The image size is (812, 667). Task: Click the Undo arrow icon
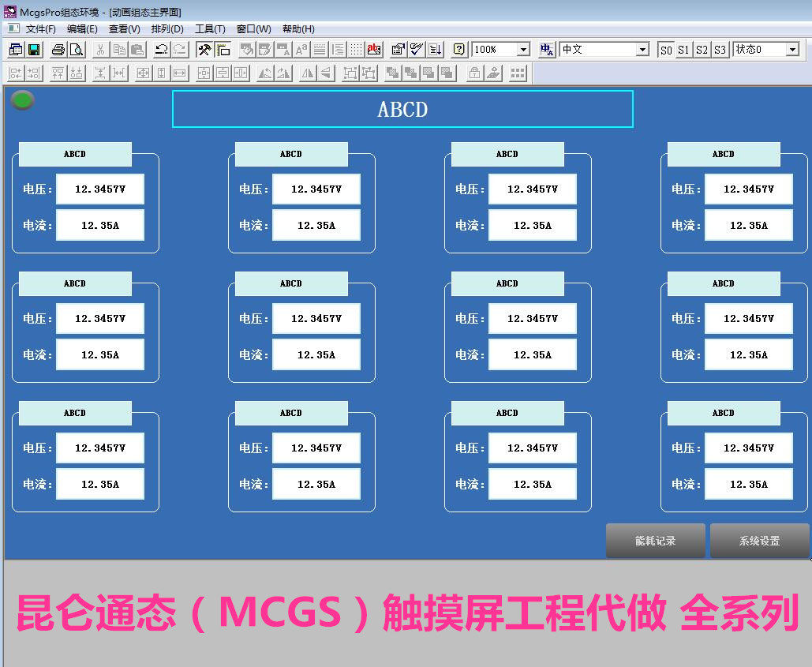click(x=161, y=50)
